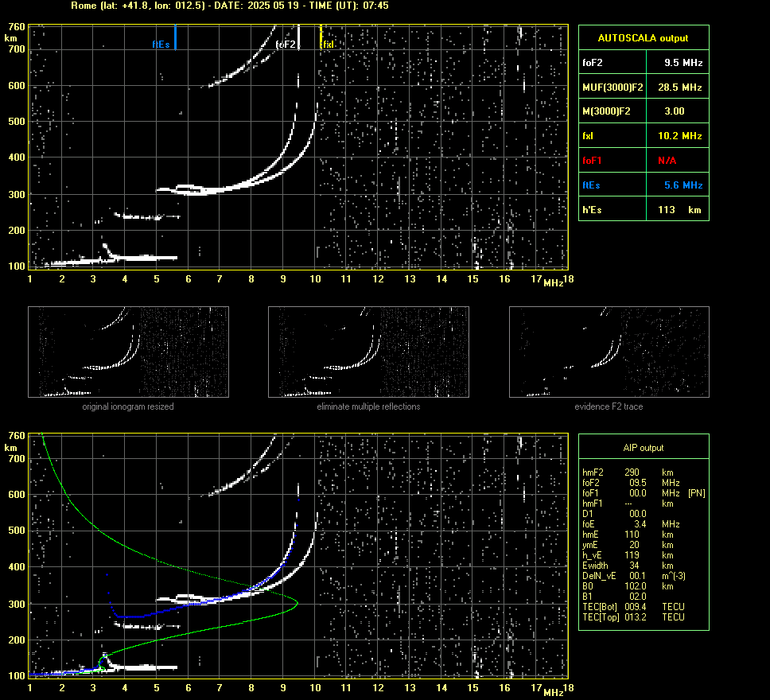Image resolution: width=770 pixels, height=700 pixels.
Task: Click the Rome date and time title line
Action: [230, 6]
